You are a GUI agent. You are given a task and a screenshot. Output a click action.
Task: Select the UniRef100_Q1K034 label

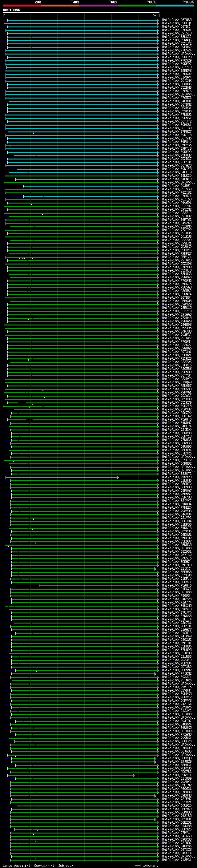coord(177,504)
